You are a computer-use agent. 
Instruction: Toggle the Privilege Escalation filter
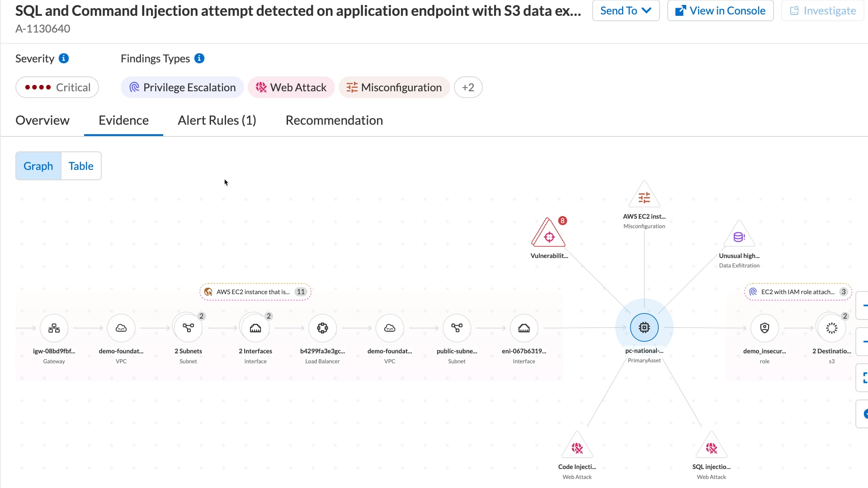[182, 87]
